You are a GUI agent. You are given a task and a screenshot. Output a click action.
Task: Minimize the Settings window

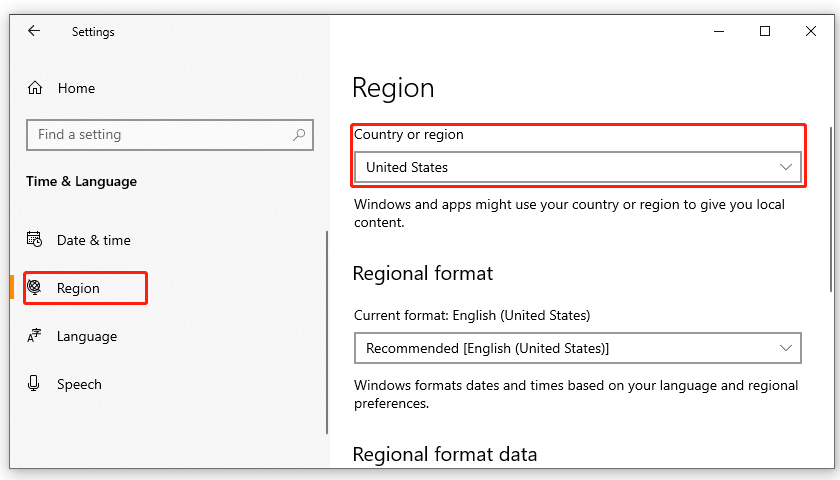719,31
